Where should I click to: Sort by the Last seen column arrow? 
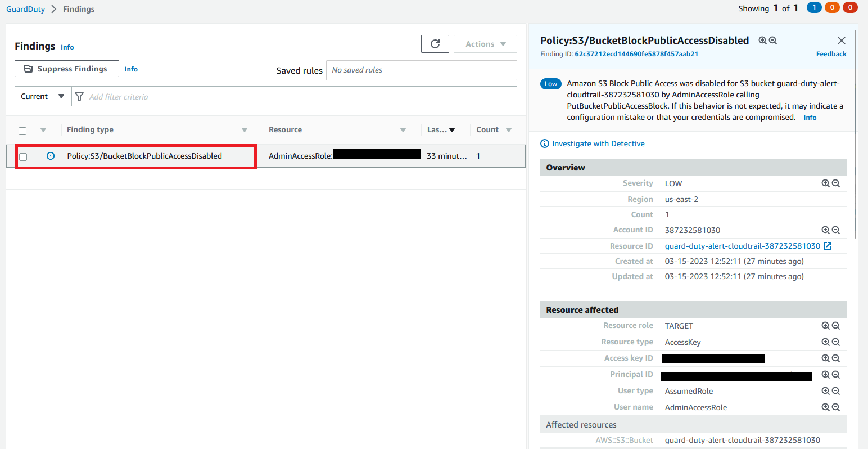click(x=452, y=130)
